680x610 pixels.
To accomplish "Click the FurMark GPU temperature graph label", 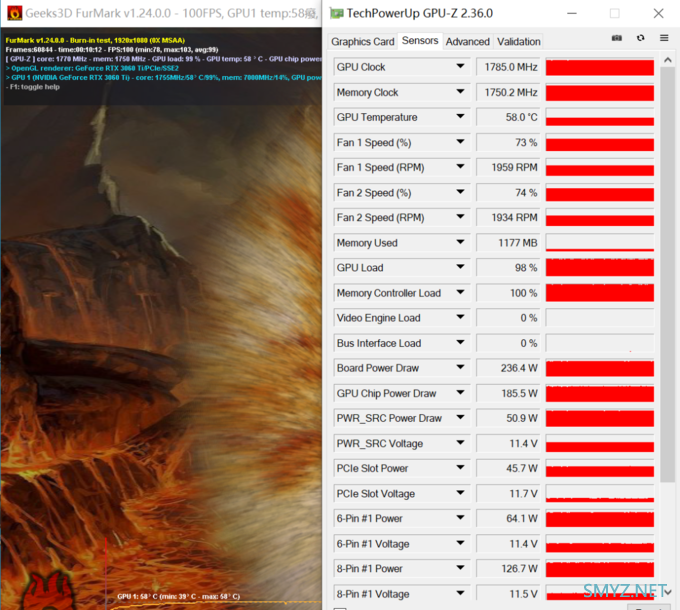I will click(x=178, y=596).
